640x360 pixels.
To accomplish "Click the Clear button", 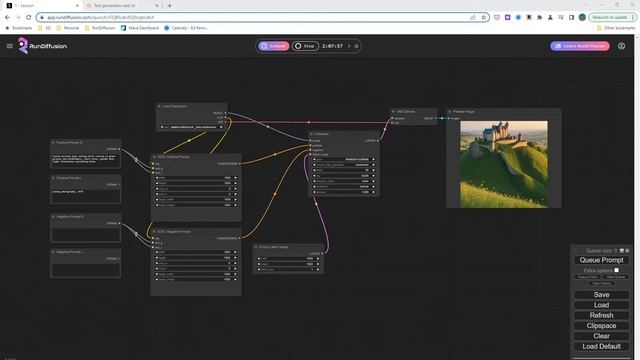I will click(601, 336).
